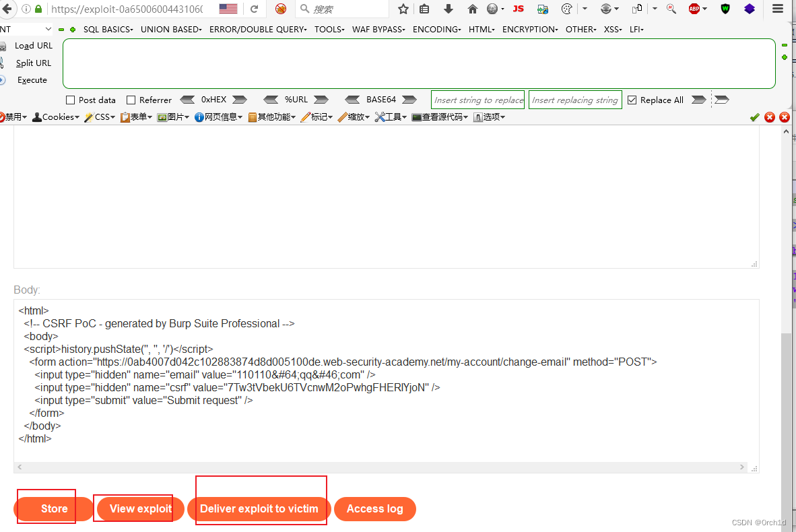Open the hamburger menu
796x532 pixels.
tap(777, 9)
